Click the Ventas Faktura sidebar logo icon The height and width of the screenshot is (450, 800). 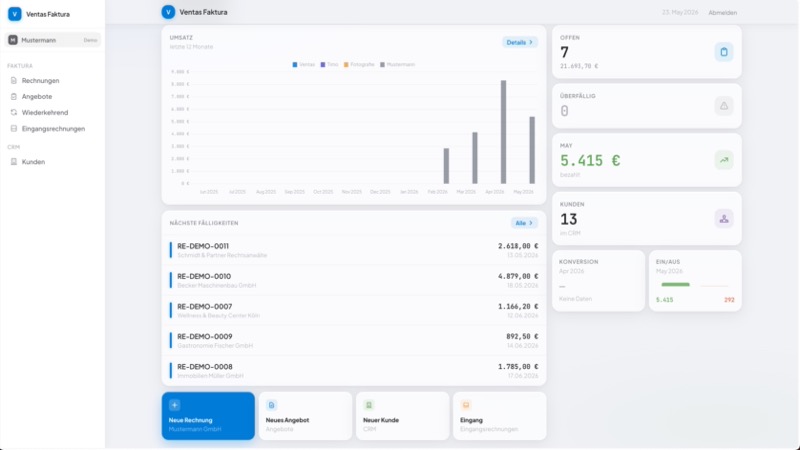(x=14, y=14)
